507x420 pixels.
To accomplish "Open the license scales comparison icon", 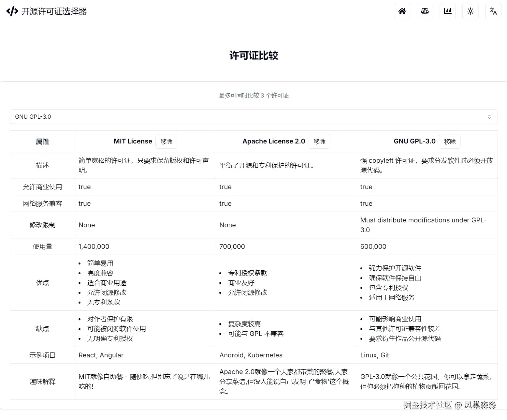I will coord(425,11).
